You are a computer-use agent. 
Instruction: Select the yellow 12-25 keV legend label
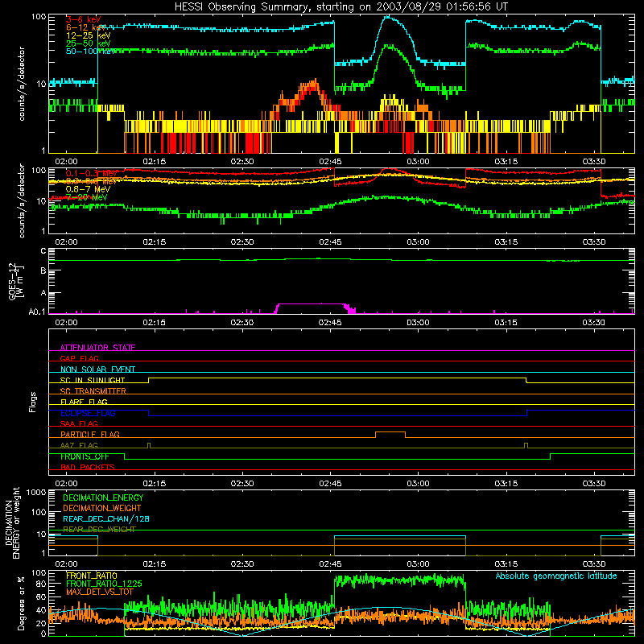click(88, 35)
